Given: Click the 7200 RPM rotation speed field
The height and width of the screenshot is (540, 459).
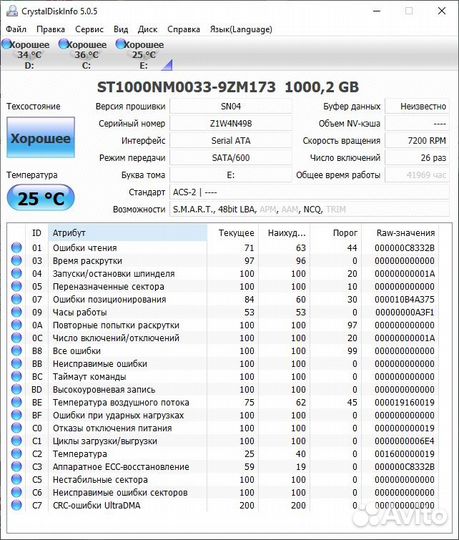Looking at the screenshot, I should (x=417, y=141).
